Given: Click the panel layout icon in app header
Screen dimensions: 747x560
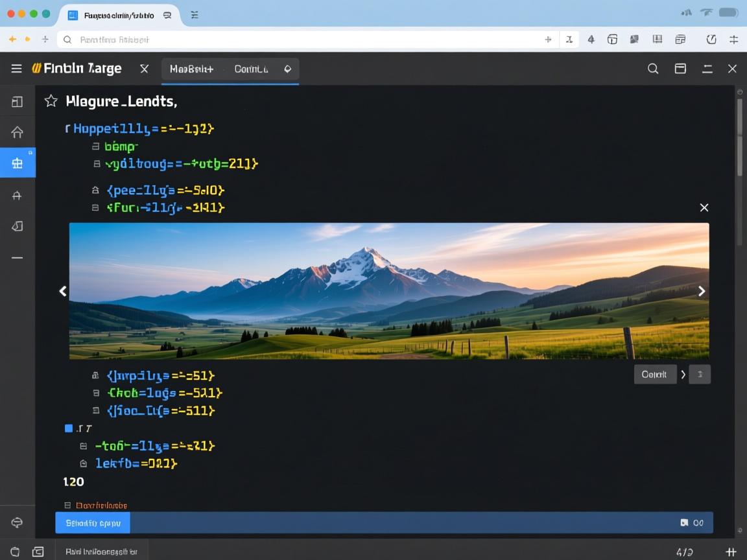Looking at the screenshot, I should 680,69.
